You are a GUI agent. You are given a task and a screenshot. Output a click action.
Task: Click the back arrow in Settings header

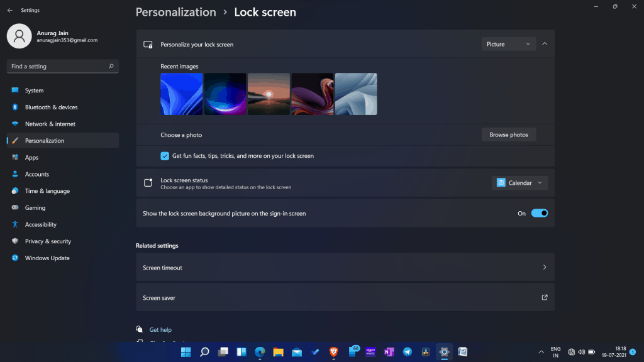9,11
